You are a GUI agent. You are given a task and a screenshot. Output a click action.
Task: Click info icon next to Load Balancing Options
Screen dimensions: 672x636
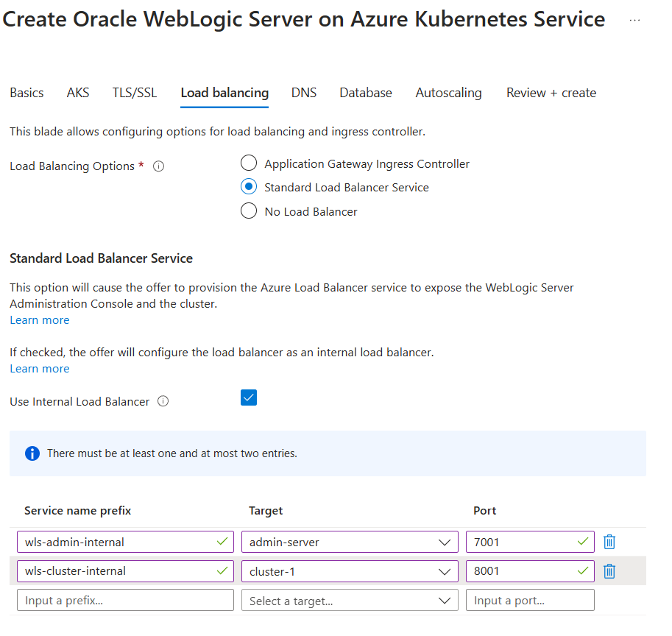pos(158,166)
